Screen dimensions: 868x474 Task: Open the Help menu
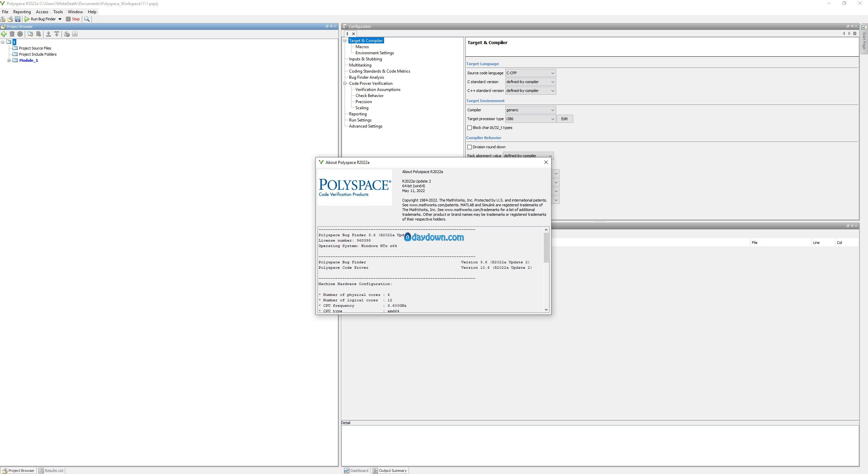point(92,12)
